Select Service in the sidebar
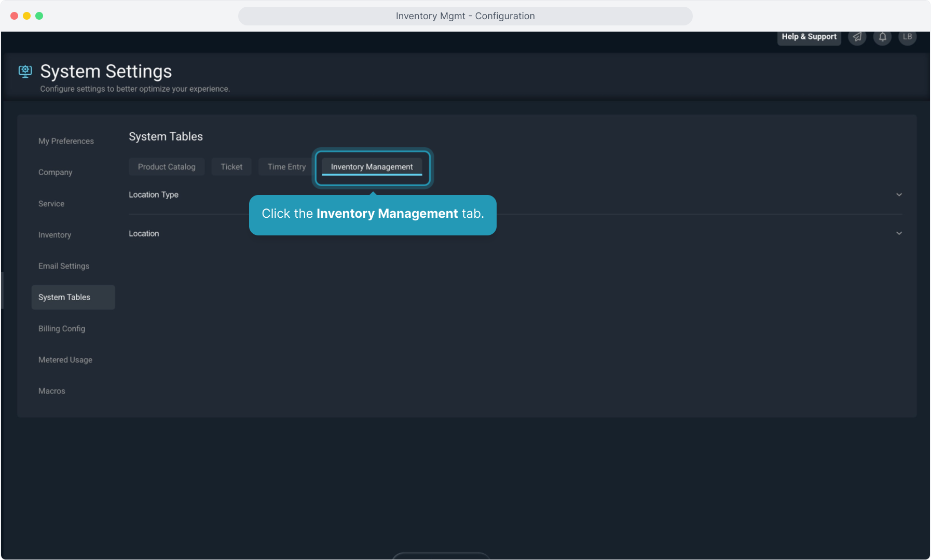This screenshot has width=931, height=560. (x=51, y=204)
